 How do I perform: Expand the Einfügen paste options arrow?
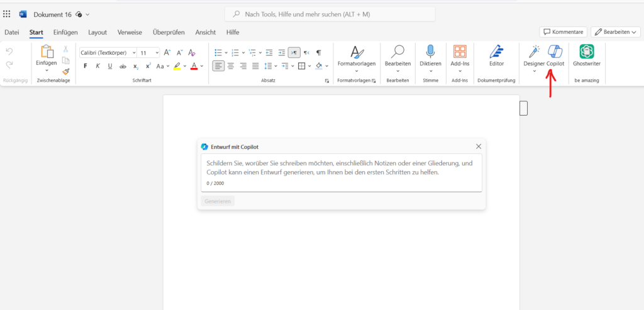coord(47,70)
